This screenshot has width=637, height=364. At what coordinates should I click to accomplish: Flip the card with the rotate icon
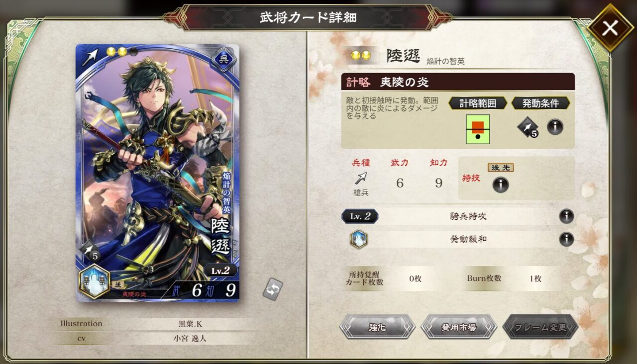coord(273,289)
